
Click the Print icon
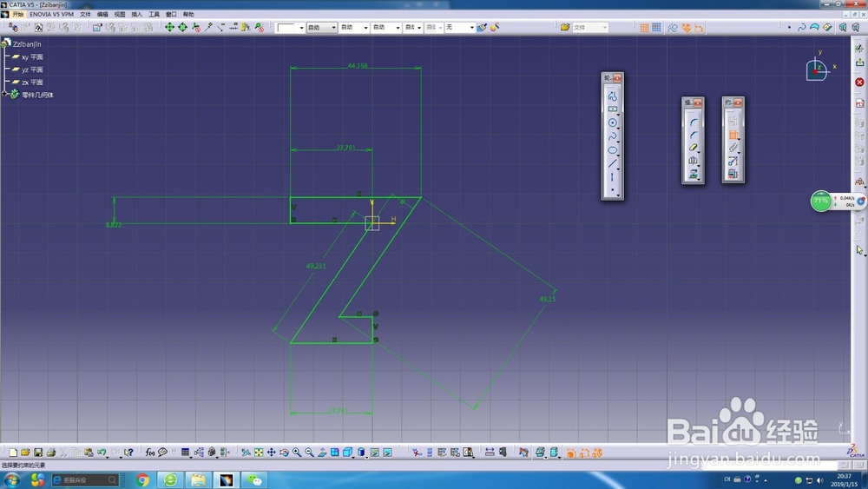pos(51,453)
